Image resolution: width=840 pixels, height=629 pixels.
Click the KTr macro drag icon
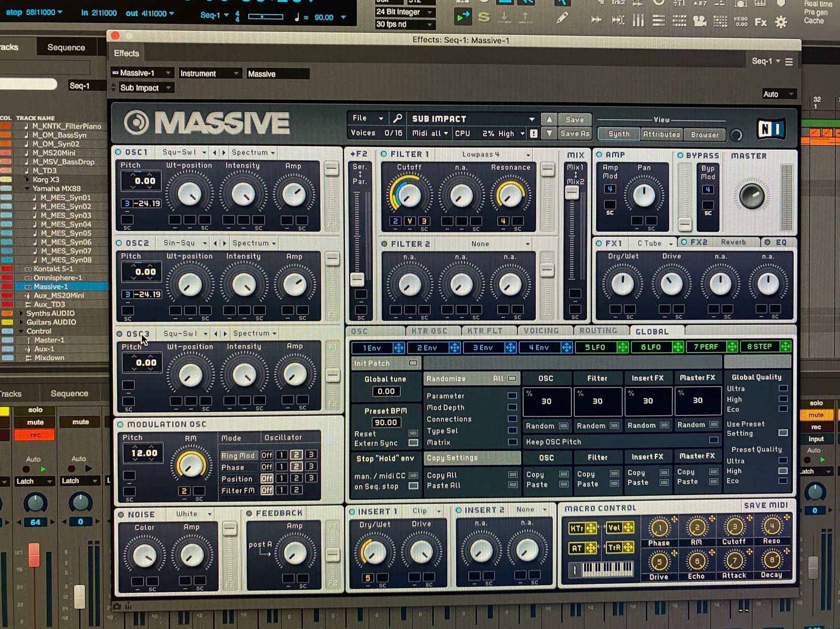coord(591,528)
